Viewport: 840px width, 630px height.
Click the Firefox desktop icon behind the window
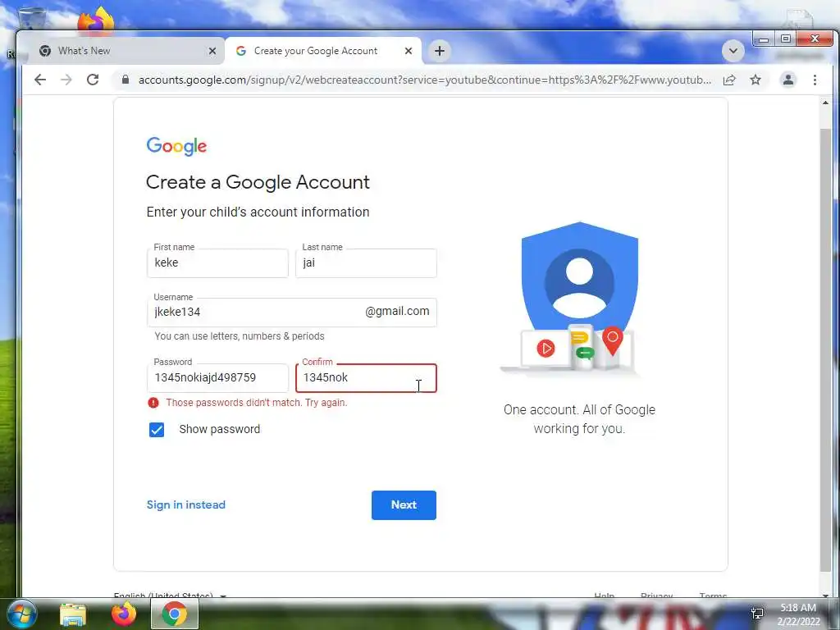pyautogui.click(x=96, y=20)
